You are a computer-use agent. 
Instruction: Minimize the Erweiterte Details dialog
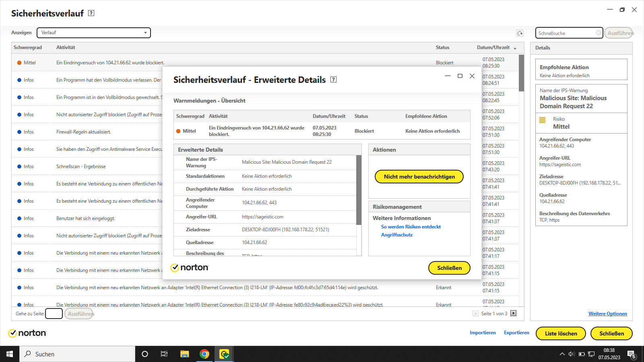pos(448,76)
